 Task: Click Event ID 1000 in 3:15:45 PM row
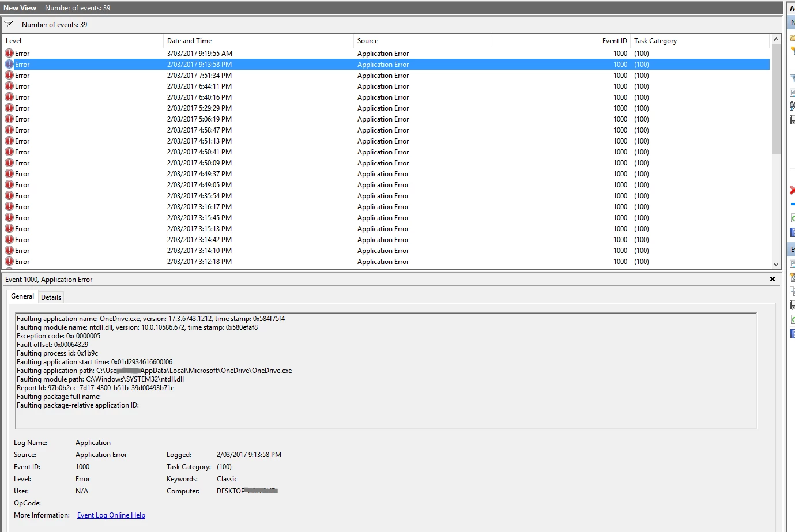[x=620, y=217]
